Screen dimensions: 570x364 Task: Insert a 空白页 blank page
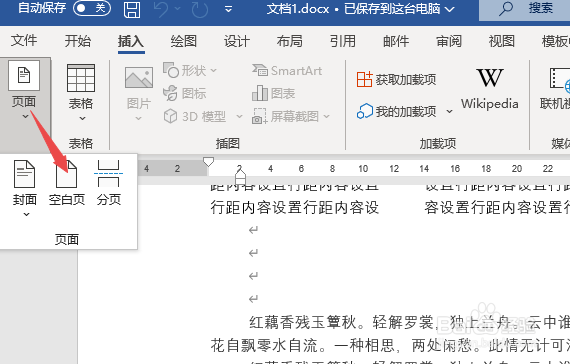(67, 183)
